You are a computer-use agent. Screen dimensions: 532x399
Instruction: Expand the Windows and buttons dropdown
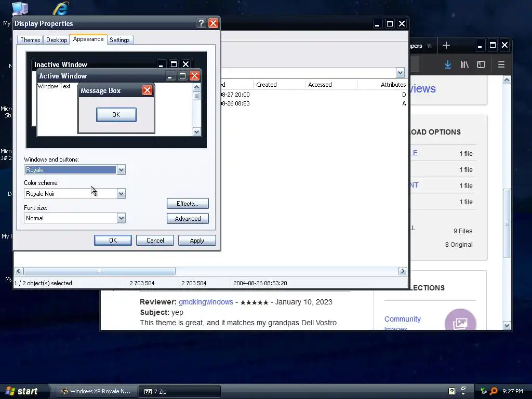coord(121,170)
